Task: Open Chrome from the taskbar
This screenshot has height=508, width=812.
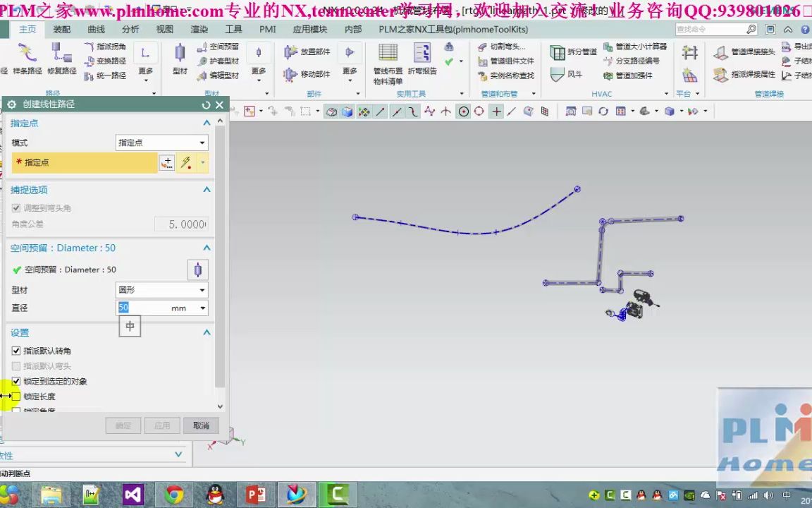Action: pos(174,495)
